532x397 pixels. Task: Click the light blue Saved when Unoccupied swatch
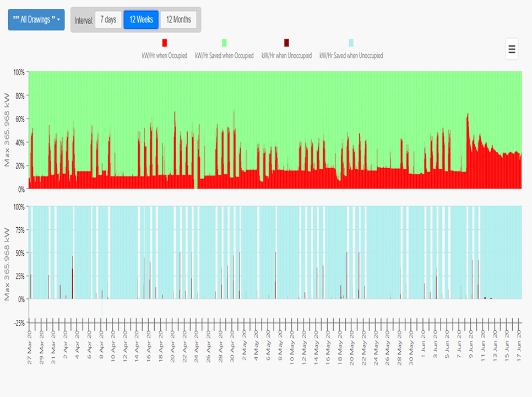click(351, 44)
